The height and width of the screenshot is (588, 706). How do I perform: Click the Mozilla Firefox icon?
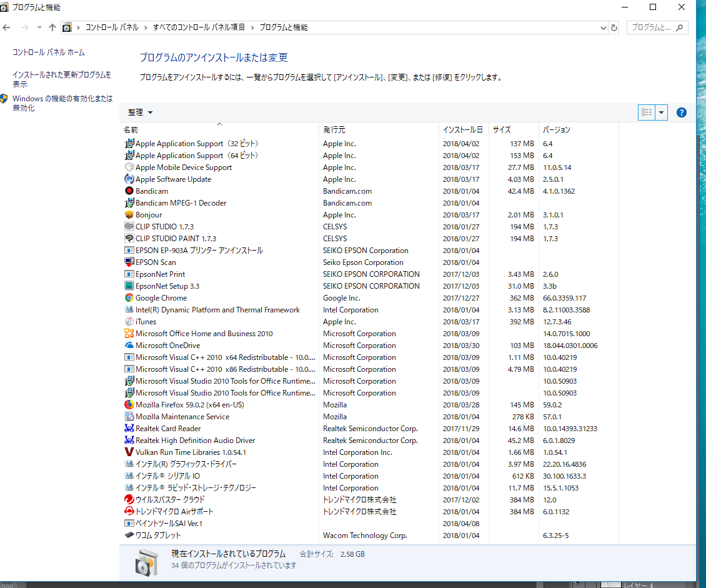point(129,405)
